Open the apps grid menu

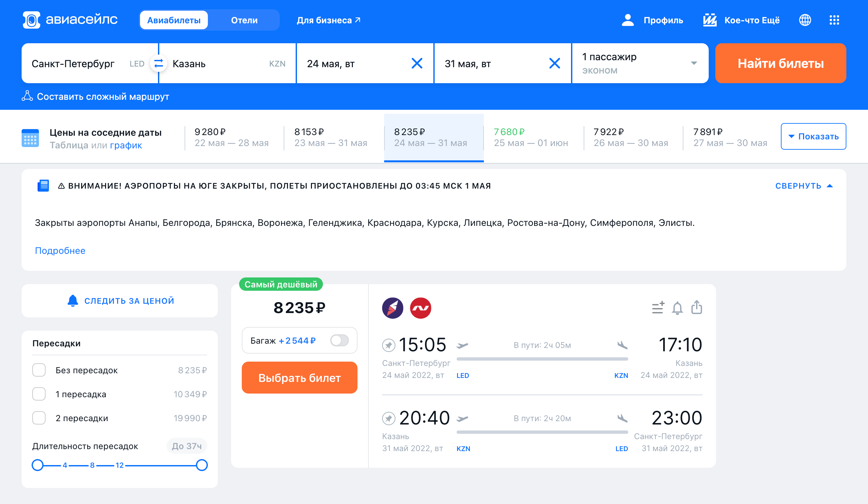(834, 20)
